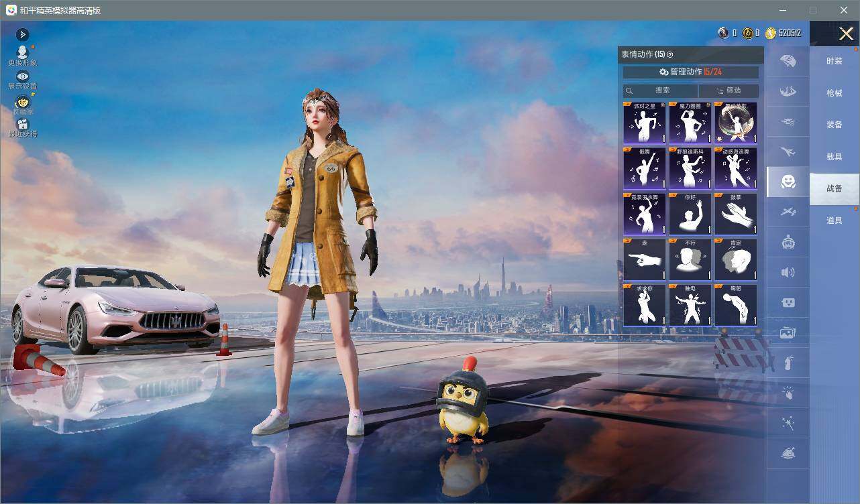860x504 pixels.
Task: Select the magic wand category icon
Action: pos(788,423)
